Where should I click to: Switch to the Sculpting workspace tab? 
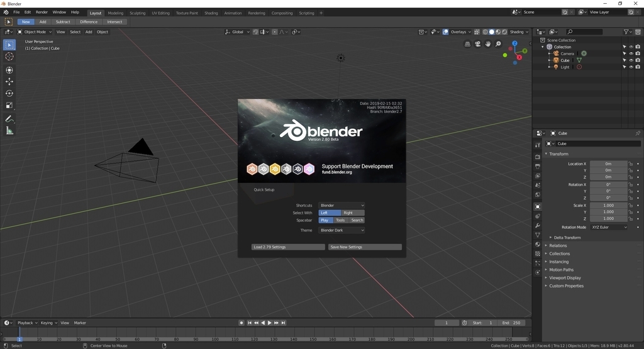[x=138, y=13]
